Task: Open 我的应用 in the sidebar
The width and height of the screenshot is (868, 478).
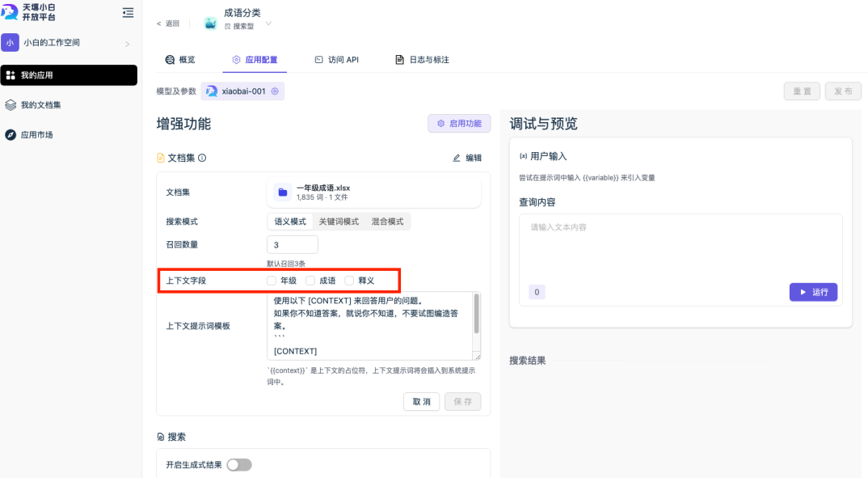Action: point(69,75)
